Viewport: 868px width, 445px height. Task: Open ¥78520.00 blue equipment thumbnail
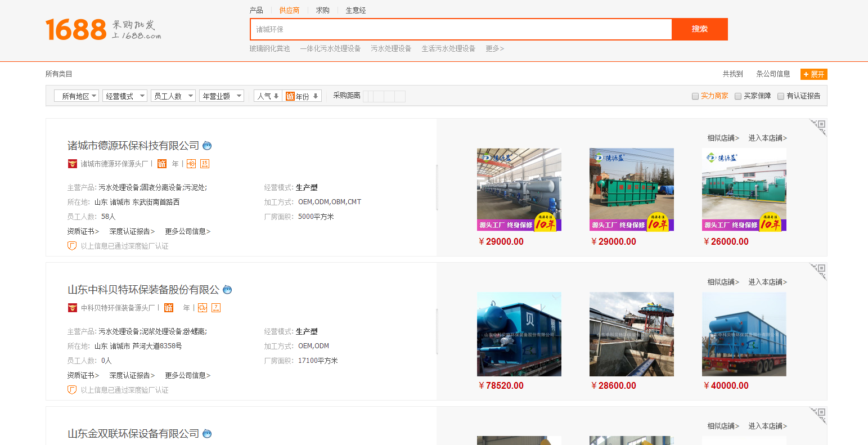[519, 334]
